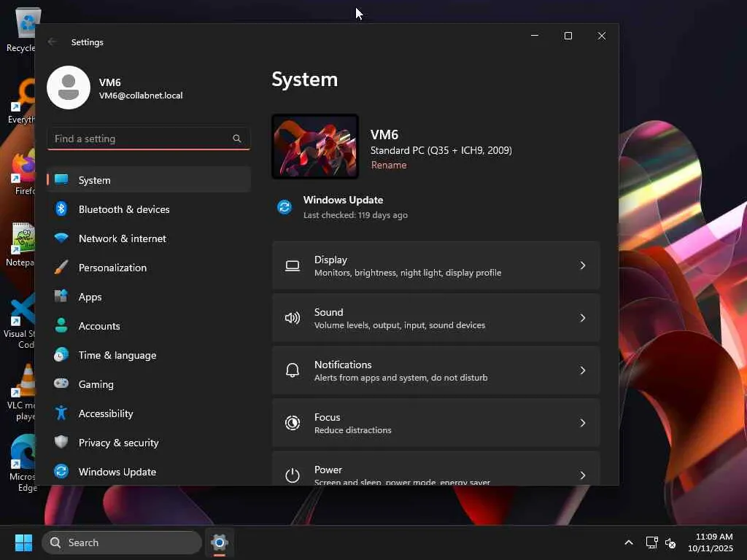
Task: Click the Bluetooth icon in sidebar
Action: tap(61, 209)
